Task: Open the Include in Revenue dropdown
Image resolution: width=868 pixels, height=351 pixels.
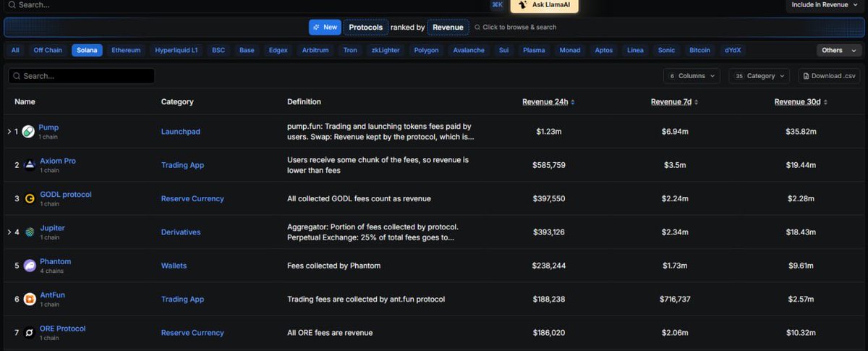Action: point(825,5)
